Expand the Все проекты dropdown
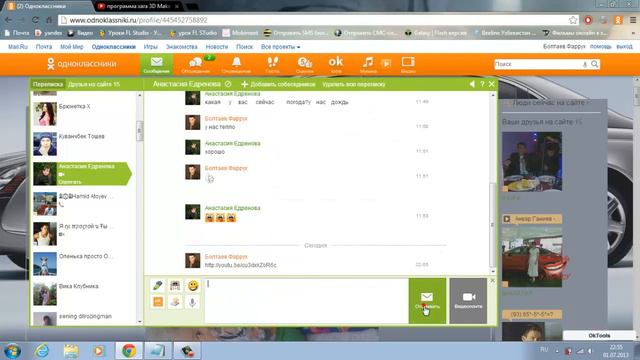 (280, 47)
